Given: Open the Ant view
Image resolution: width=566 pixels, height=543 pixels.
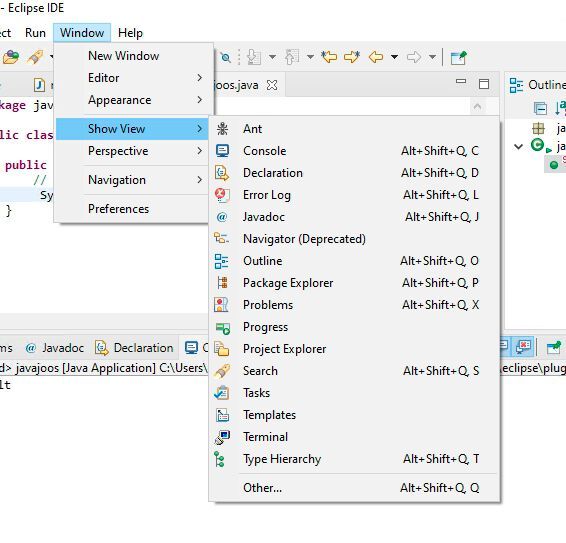Looking at the screenshot, I should (354, 129).
